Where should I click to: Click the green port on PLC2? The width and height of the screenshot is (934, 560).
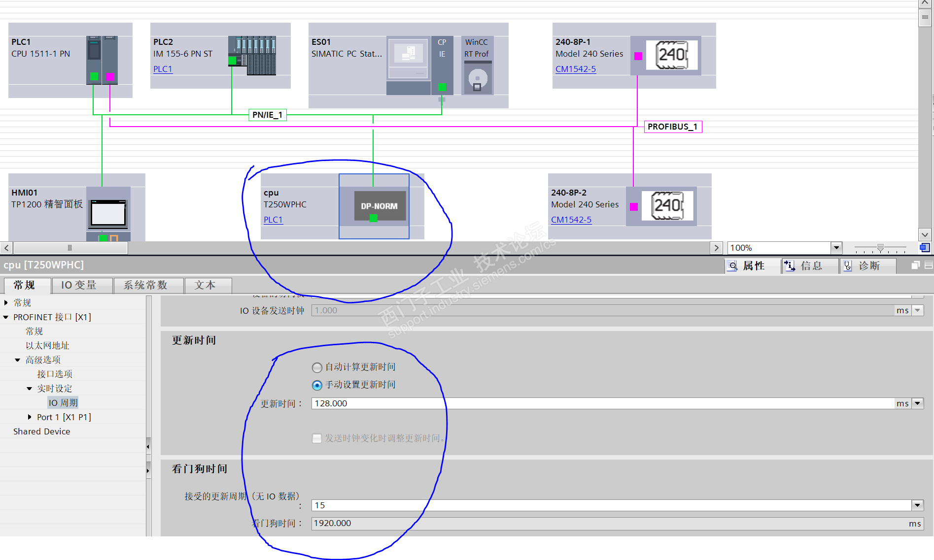pos(232,61)
